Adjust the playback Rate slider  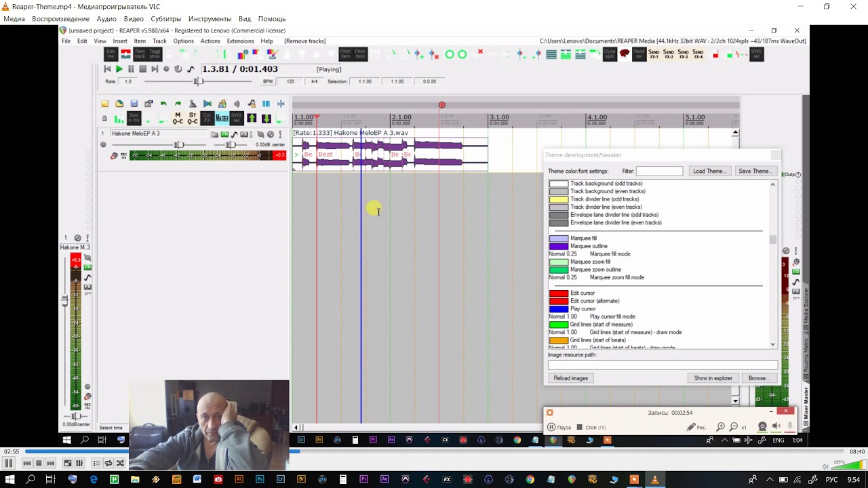(198, 81)
